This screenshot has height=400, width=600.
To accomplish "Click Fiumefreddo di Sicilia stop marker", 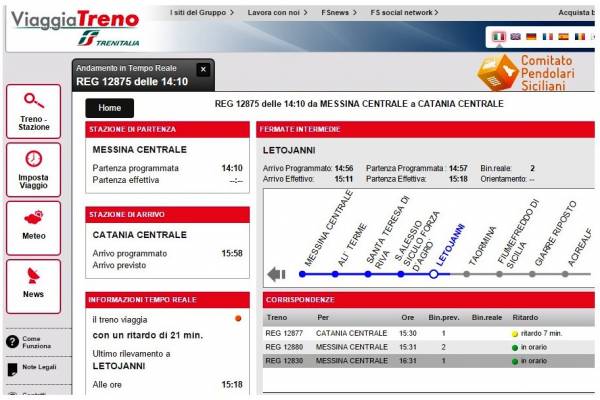I will [x=499, y=274].
